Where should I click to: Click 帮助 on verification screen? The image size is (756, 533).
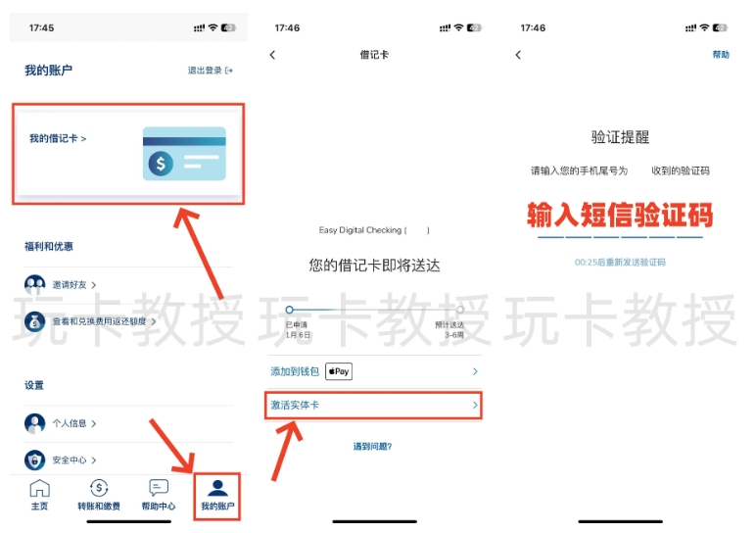(721, 55)
